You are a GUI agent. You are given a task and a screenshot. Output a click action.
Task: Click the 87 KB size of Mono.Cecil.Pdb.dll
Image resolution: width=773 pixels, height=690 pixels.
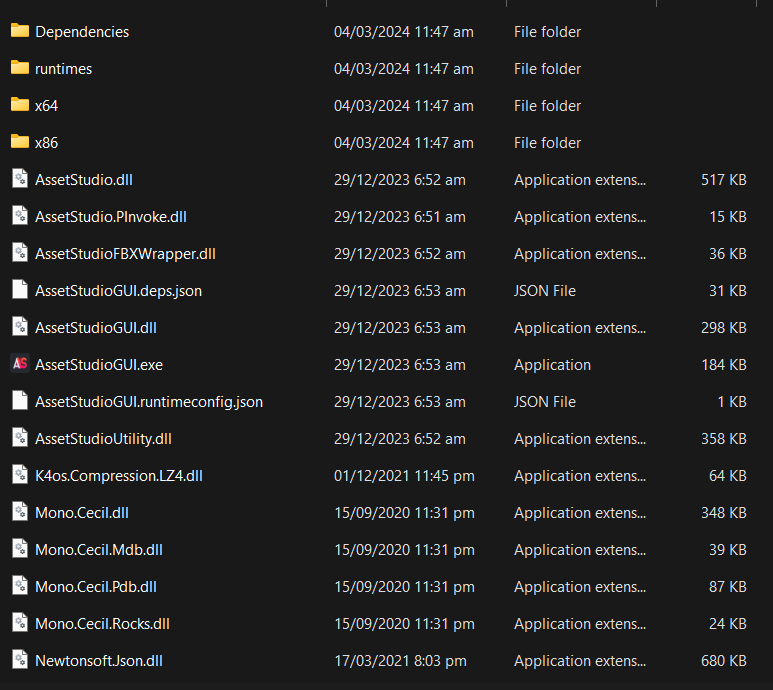728,586
